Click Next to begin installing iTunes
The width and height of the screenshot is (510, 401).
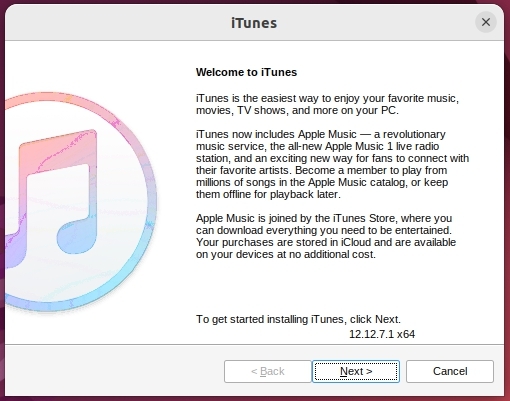click(356, 371)
